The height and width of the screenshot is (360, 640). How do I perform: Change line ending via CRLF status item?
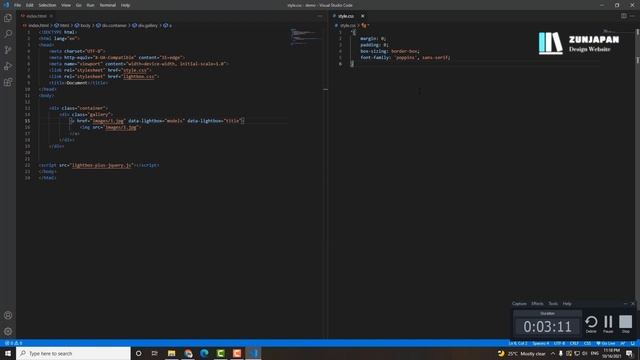coord(574,343)
